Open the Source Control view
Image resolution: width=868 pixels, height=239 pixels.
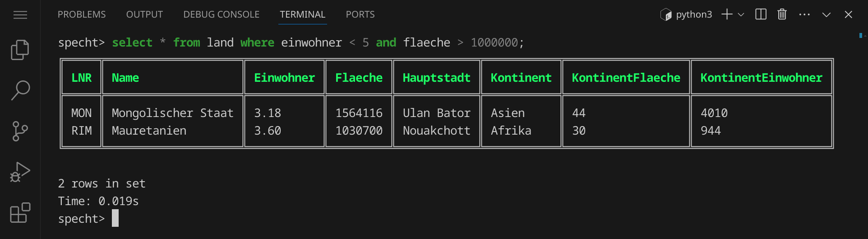[x=20, y=131]
